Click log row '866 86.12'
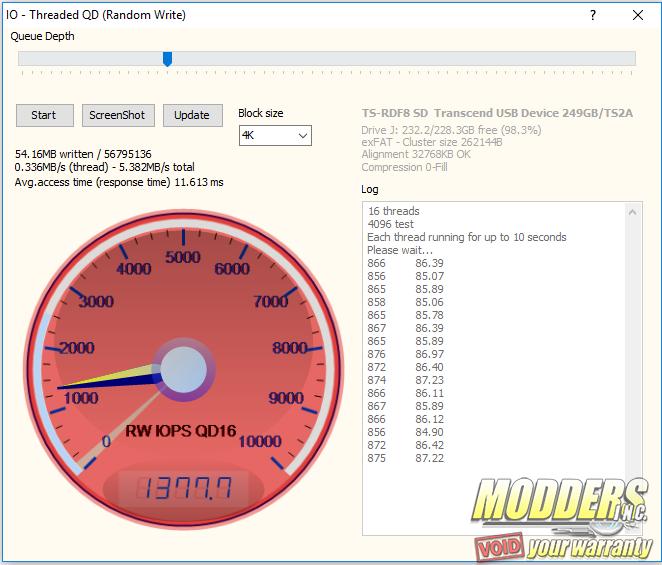The image size is (662, 565). pos(405,419)
